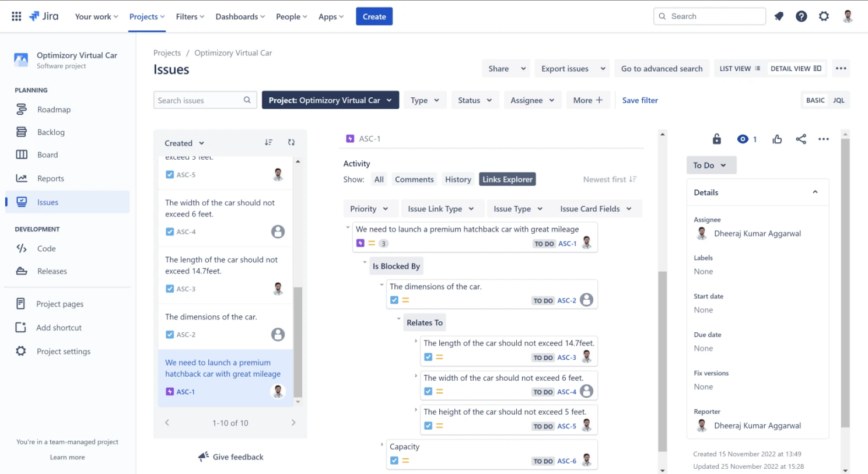Click the thumbs-up vote icon

[777, 139]
